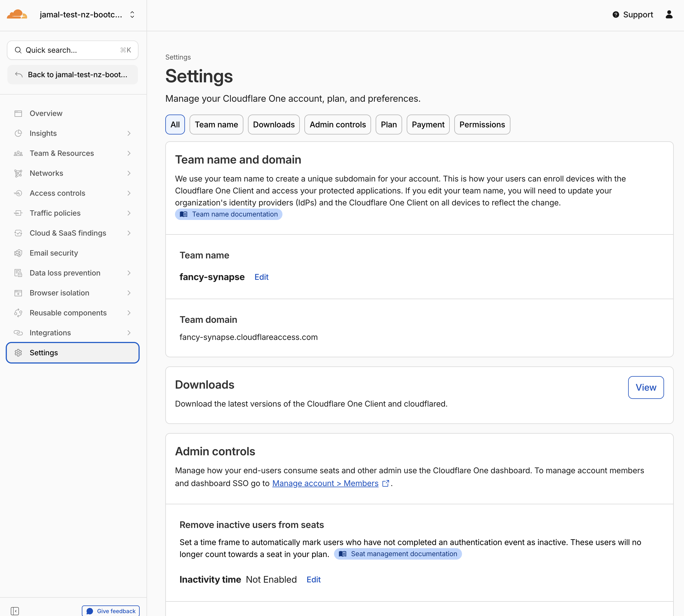The width and height of the screenshot is (684, 616).
Task: Focus the Quick search field
Action: click(x=72, y=50)
